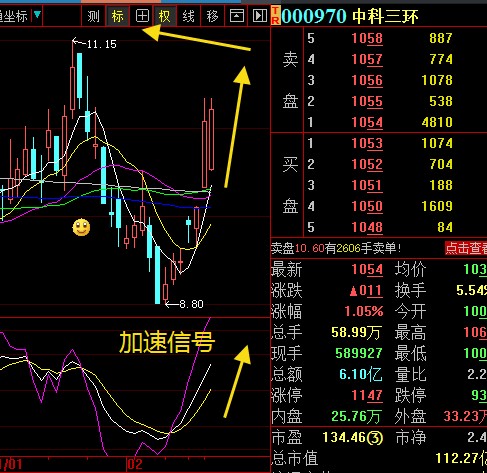Click the 总手 value 58.99万
Image resolution: width=487 pixels, height=473 pixels.
pyautogui.click(x=356, y=332)
